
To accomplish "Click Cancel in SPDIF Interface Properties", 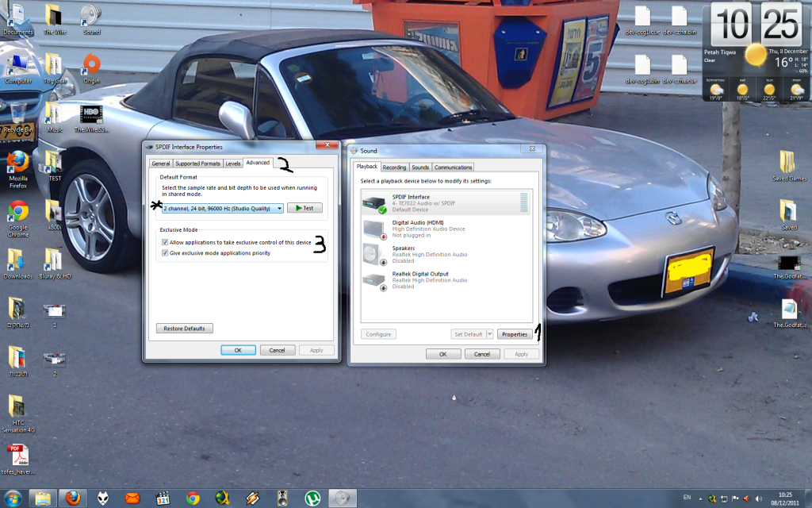I will tap(277, 350).
